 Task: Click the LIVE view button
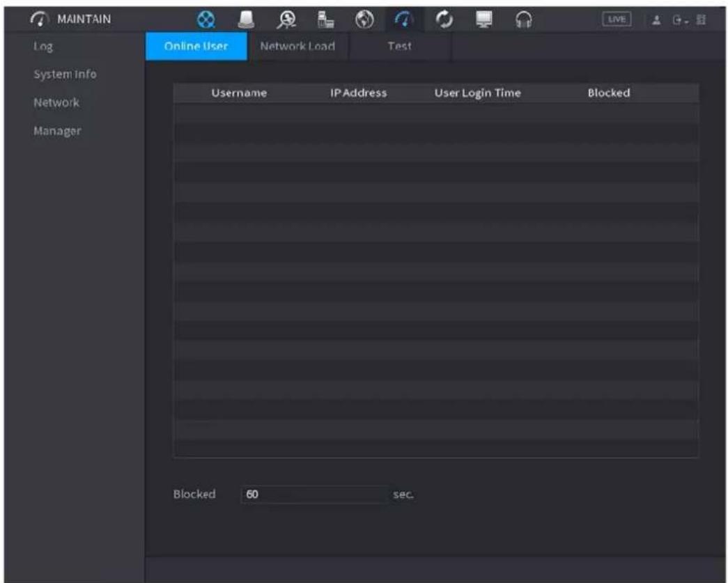click(617, 20)
